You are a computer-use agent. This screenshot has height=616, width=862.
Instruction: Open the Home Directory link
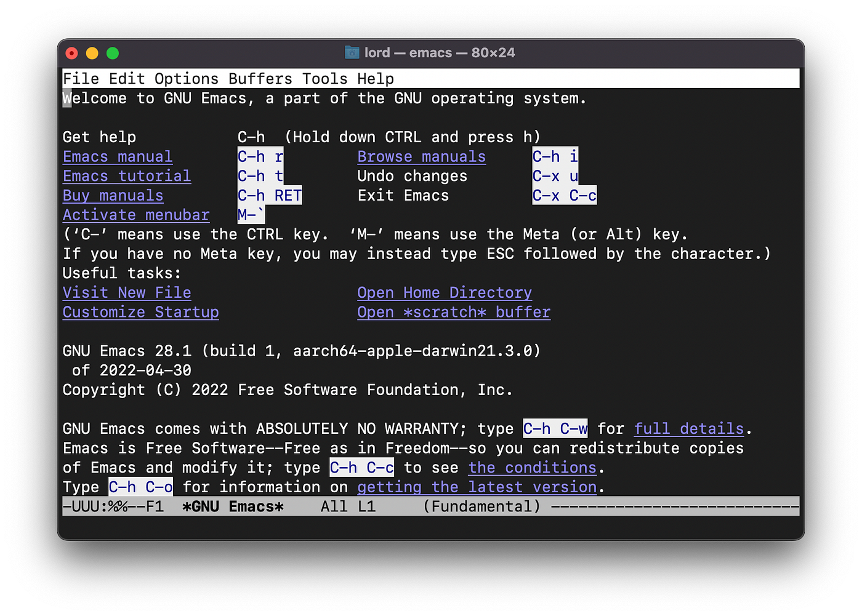pos(445,292)
